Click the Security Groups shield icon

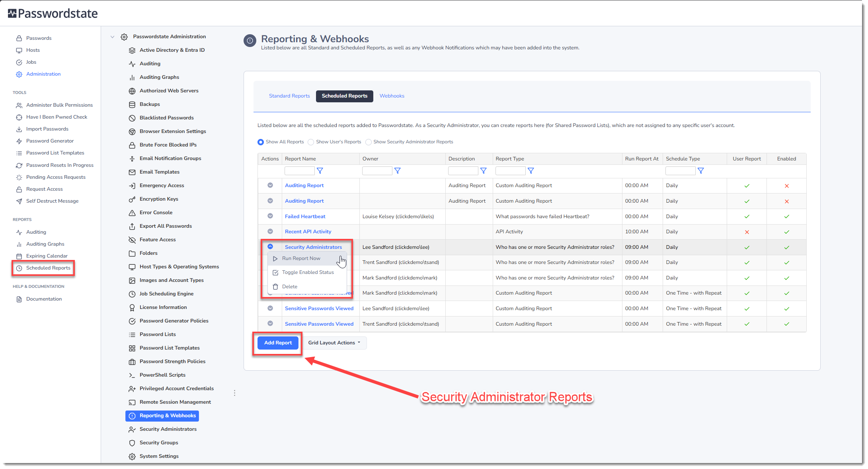[x=132, y=443]
